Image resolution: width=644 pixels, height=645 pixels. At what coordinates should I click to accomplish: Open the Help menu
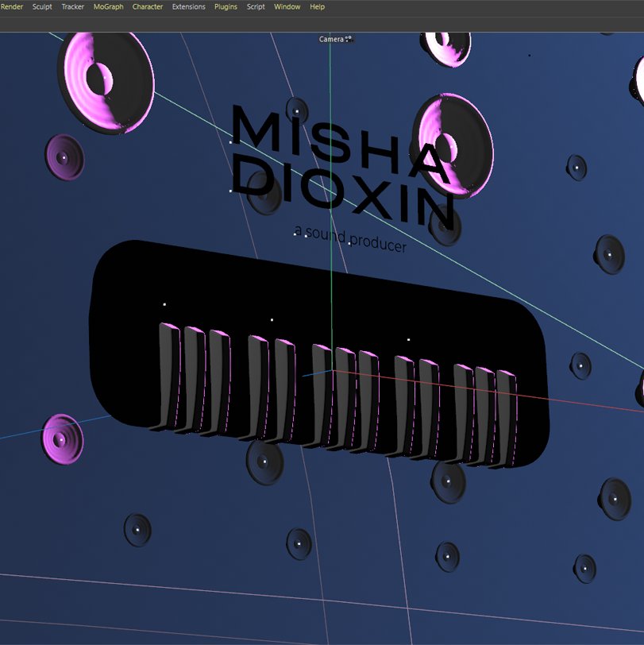click(x=317, y=6)
